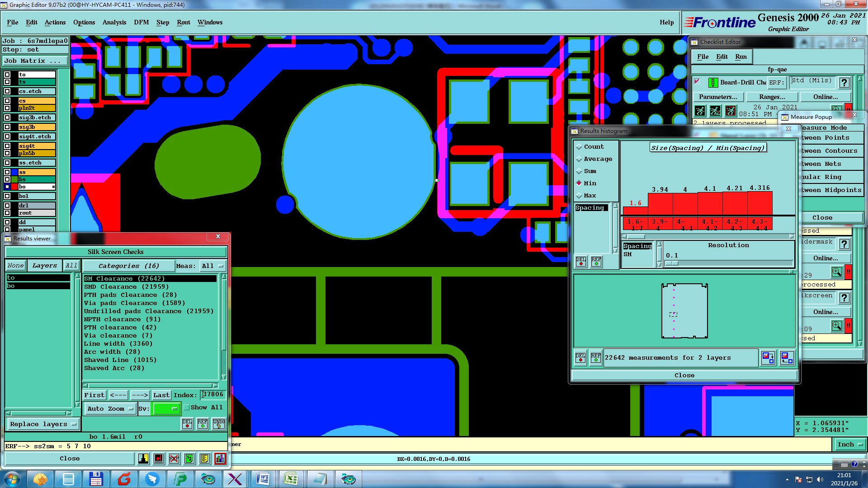Screen dimensions: 868x488
Task: Open the Job Matrix selector
Action: (36, 61)
